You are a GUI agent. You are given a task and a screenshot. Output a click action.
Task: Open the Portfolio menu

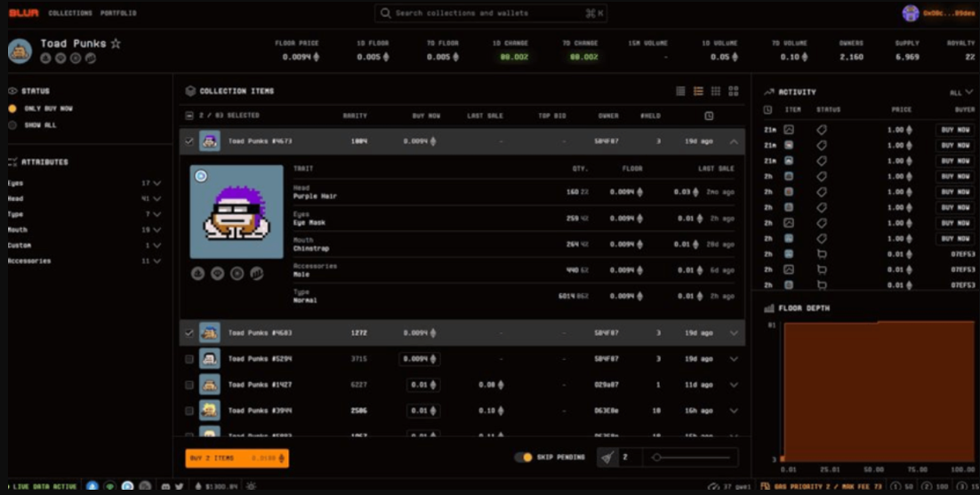point(118,13)
